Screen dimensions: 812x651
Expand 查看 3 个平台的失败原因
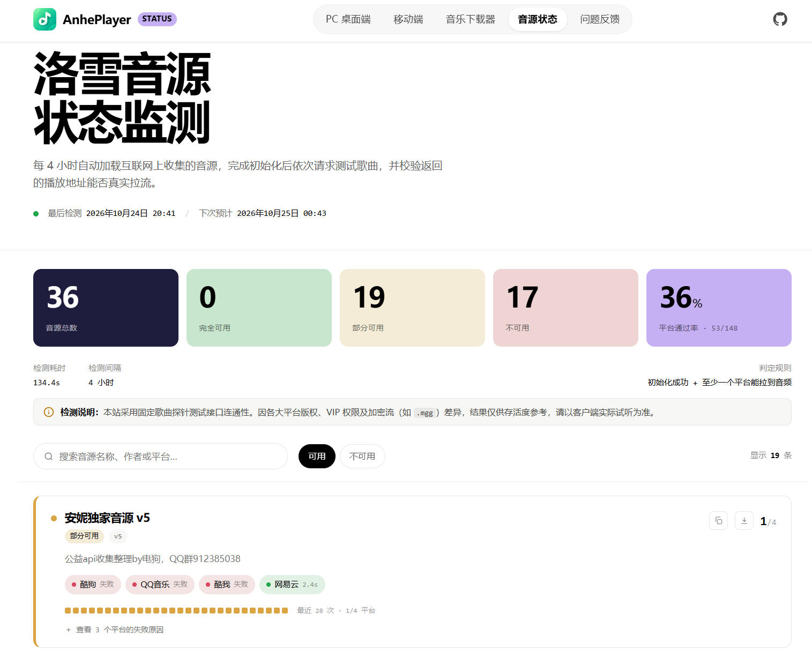(115, 630)
